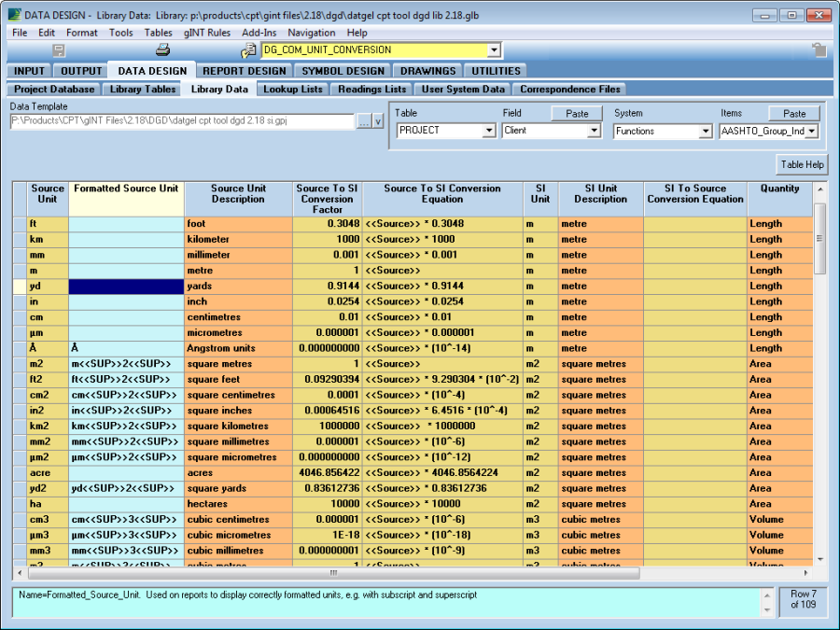Image resolution: width=840 pixels, height=630 pixels.
Task: Click the browse button for Data Template
Action: point(363,121)
